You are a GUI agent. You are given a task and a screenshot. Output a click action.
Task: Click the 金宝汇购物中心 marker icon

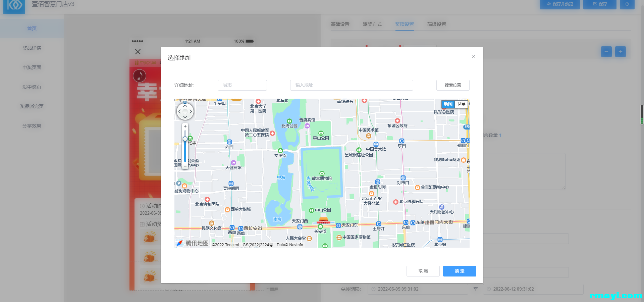(418, 188)
